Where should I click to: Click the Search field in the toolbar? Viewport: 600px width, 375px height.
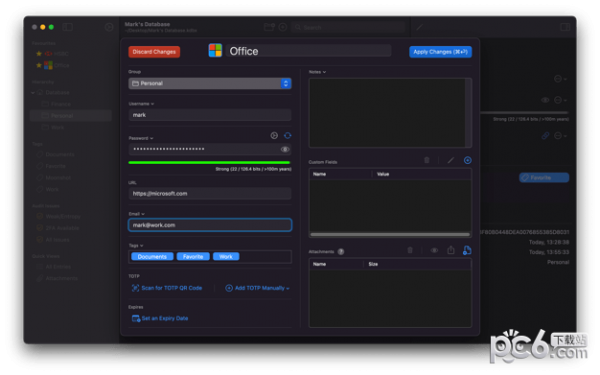[348, 27]
